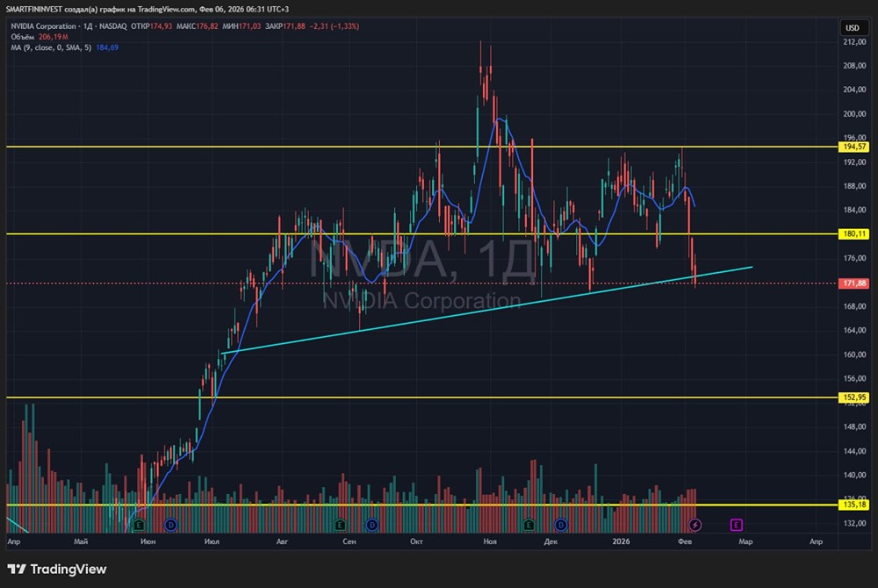Screen dimensions: 878x588
Task: Click the 184,69 moving average value
Action: pos(107,47)
